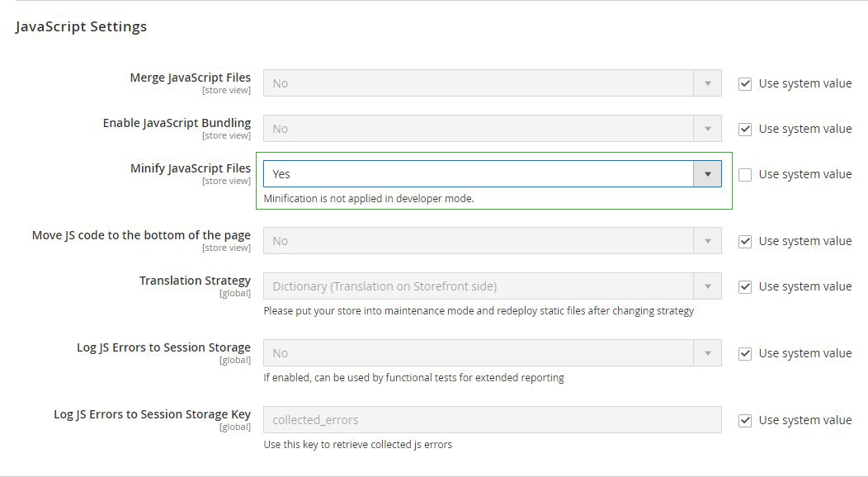Expand the Move JS code to bottom dropdown
Image resolution: width=868 pixels, height=477 pixels.
tap(492, 241)
